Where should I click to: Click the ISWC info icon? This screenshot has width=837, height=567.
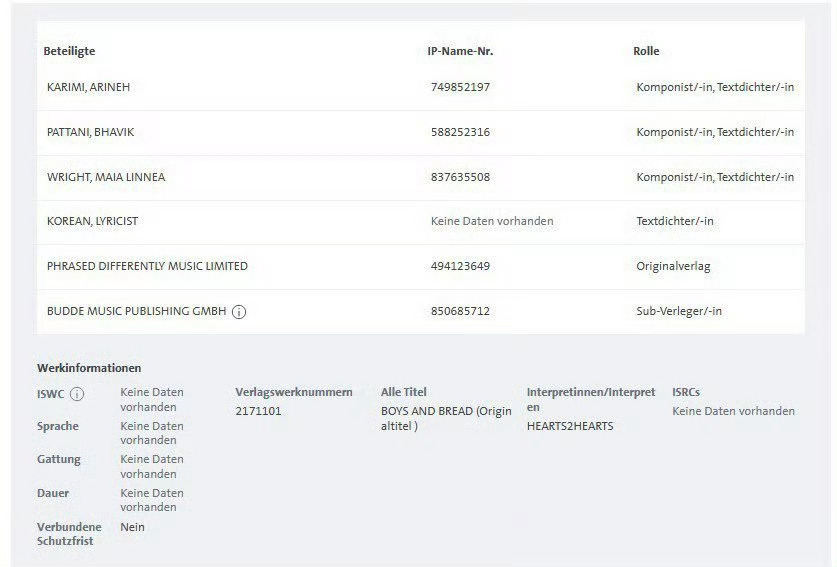[x=77, y=395]
